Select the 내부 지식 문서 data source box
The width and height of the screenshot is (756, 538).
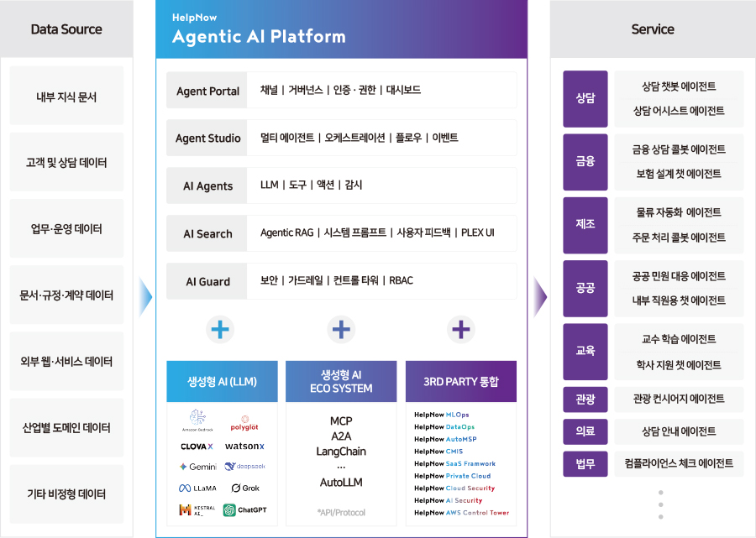pos(66,97)
